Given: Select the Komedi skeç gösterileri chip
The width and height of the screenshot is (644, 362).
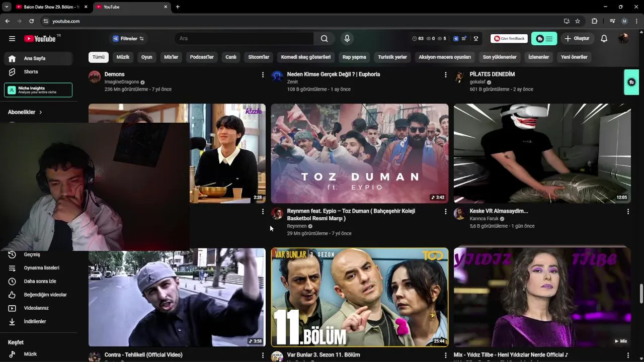Looking at the screenshot, I should [306, 57].
